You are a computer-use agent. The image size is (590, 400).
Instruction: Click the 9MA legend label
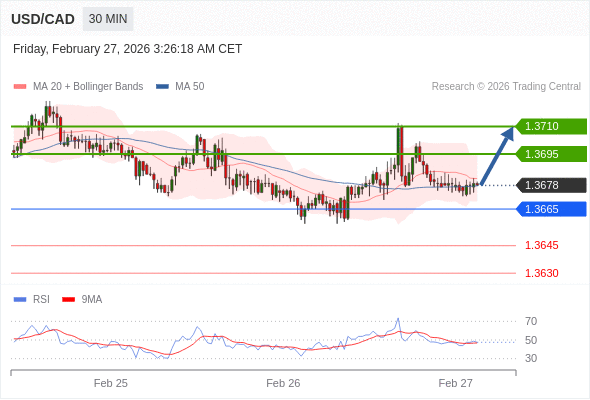tap(92, 300)
